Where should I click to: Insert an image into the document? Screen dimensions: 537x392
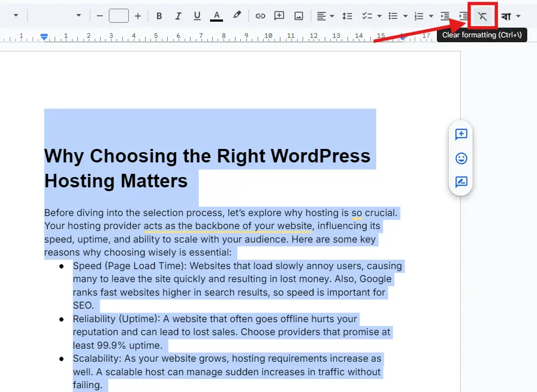click(x=299, y=16)
